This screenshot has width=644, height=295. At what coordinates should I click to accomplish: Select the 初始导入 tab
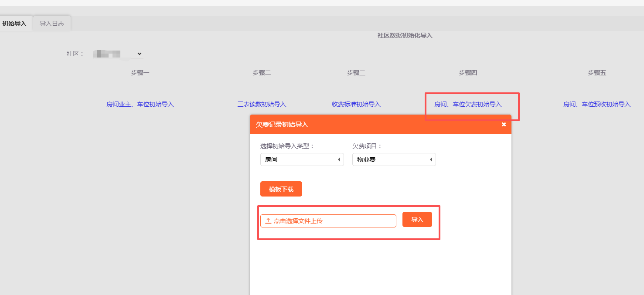click(14, 24)
